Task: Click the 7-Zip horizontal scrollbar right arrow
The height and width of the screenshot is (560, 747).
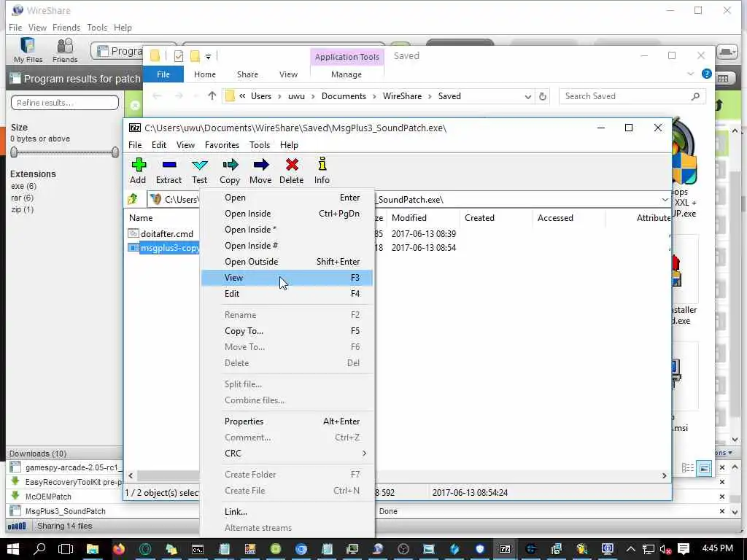Action: point(664,475)
